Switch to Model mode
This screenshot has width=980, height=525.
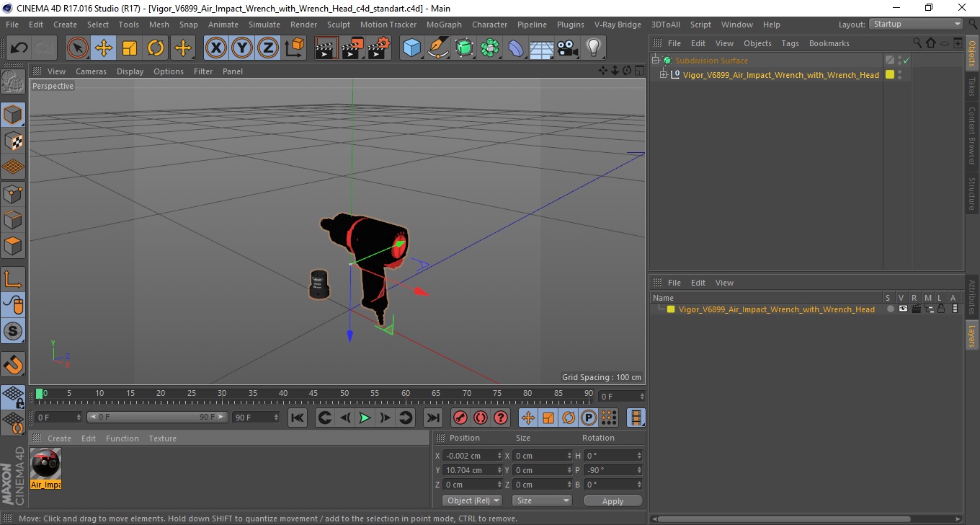click(x=13, y=115)
